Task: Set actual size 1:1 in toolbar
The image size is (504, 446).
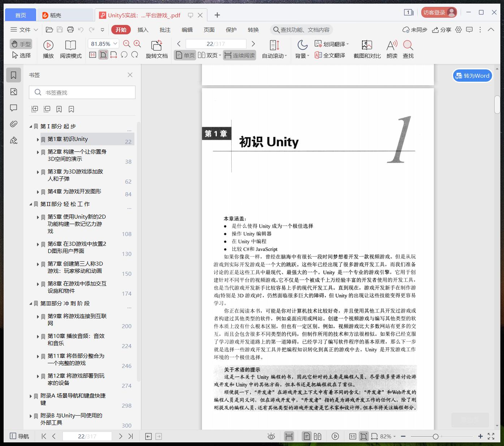Action: (x=92, y=55)
